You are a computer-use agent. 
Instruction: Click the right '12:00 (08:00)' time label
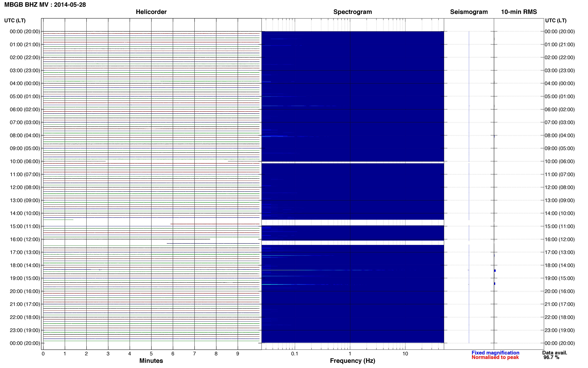pyautogui.click(x=560, y=187)
